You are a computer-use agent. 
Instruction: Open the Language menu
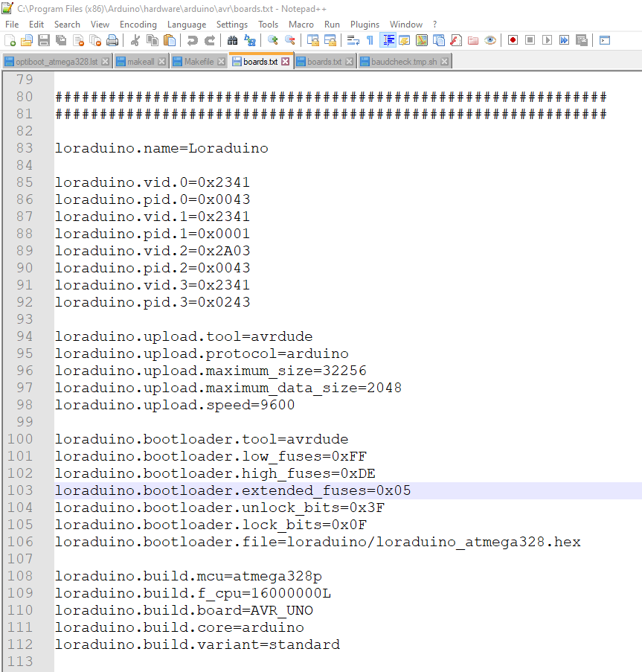[x=187, y=25]
